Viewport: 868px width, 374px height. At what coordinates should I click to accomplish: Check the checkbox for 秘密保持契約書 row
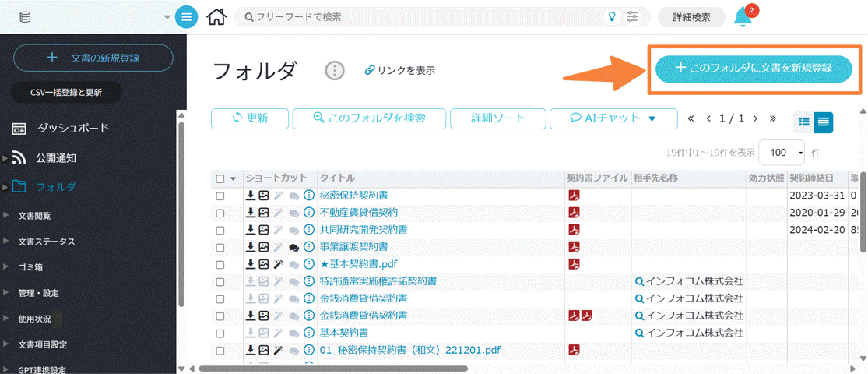click(220, 196)
